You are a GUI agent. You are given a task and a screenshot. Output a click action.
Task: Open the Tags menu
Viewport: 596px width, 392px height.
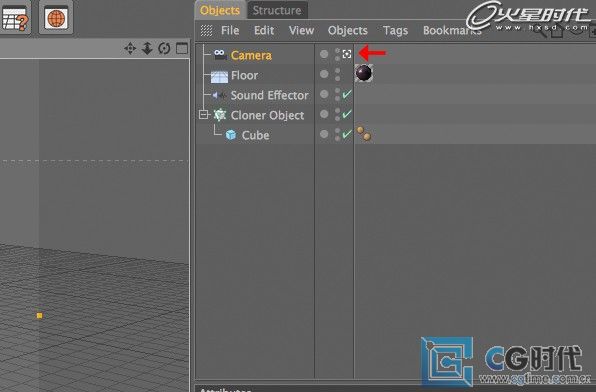coord(395,30)
